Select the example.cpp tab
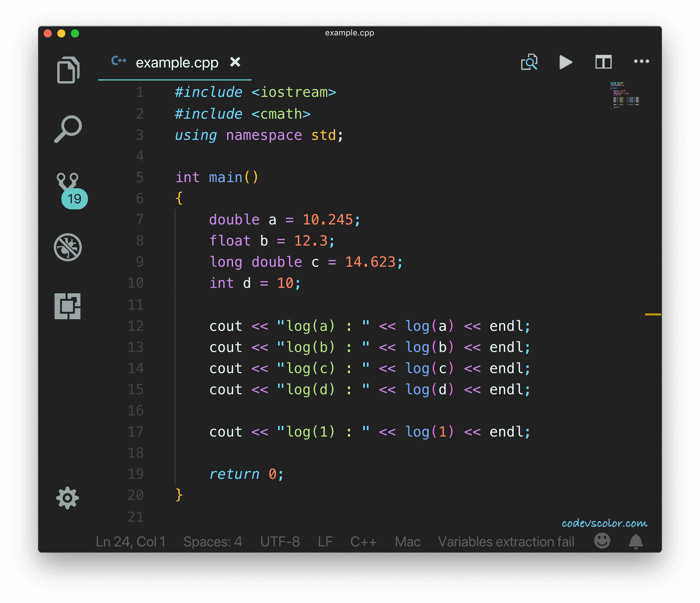 (177, 62)
